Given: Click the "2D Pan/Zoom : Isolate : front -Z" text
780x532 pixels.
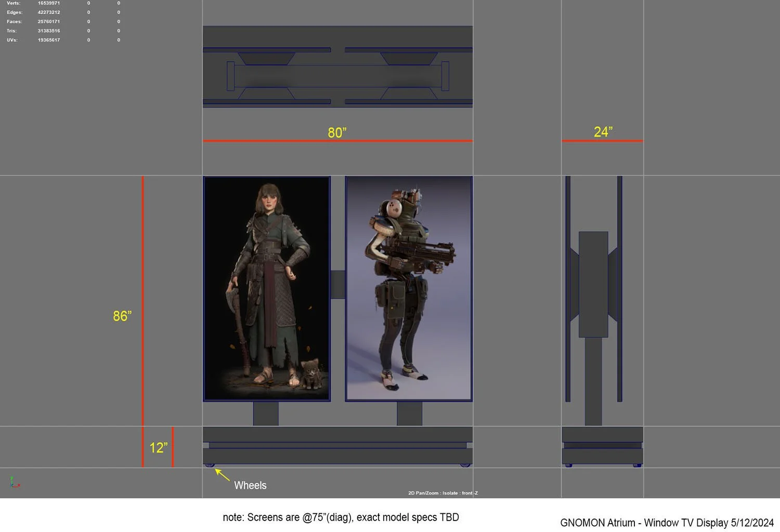Looking at the screenshot, I should pyautogui.click(x=443, y=493).
